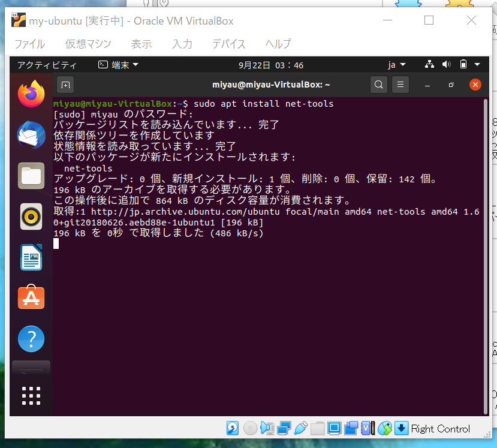
Task: Open the ファイル menu
Action: point(30,44)
